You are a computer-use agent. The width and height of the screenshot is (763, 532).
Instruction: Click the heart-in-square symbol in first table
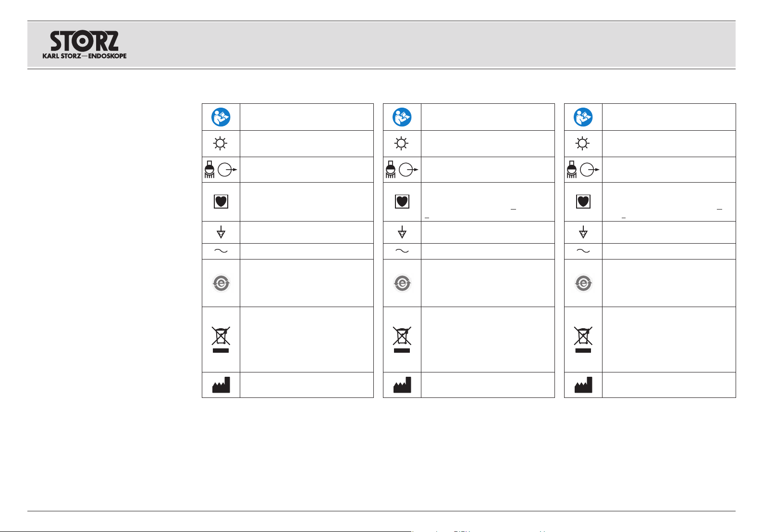point(221,201)
